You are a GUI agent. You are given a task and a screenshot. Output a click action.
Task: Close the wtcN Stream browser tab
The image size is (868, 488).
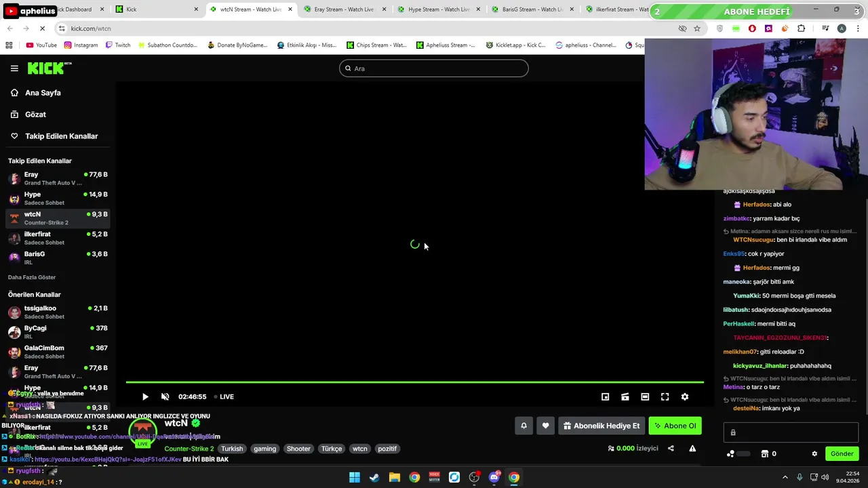pos(291,9)
